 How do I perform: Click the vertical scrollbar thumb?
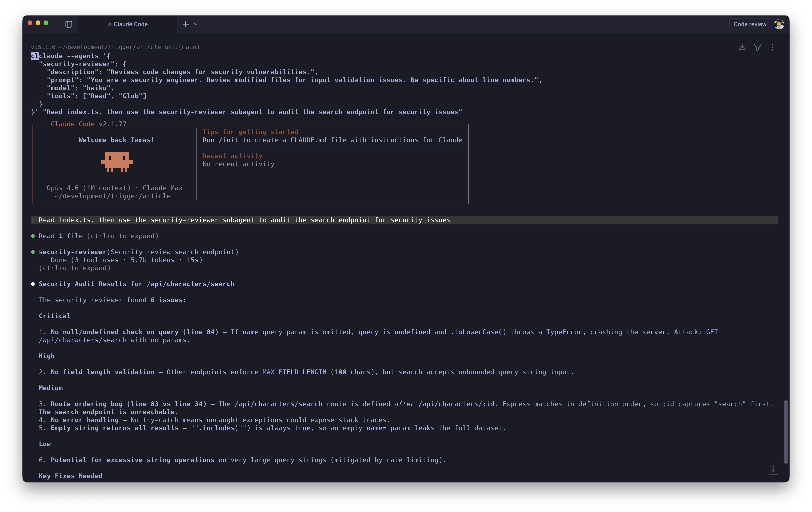[x=786, y=432]
